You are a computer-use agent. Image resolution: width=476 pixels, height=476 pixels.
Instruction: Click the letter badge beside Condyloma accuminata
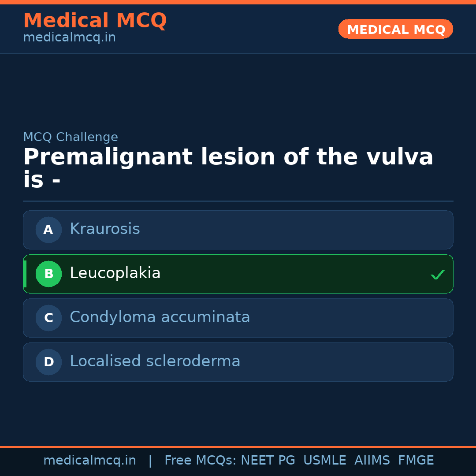coord(48,318)
